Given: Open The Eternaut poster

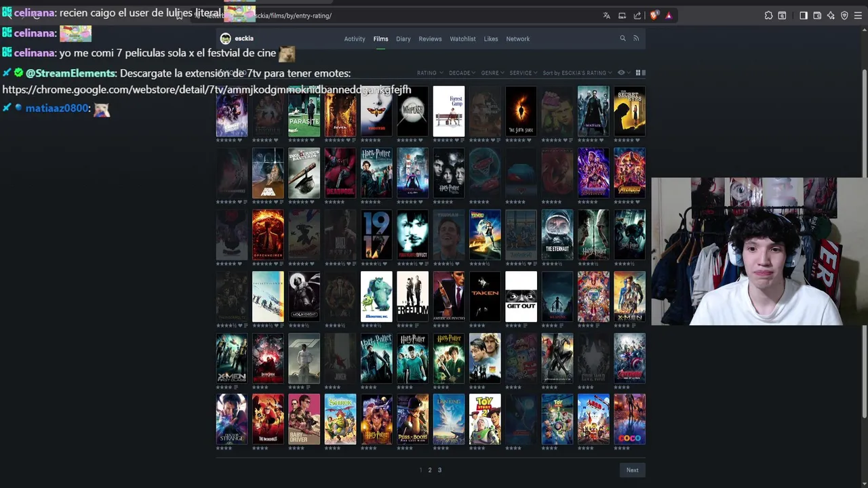Looking at the screenshot, I should click(557, 235).
